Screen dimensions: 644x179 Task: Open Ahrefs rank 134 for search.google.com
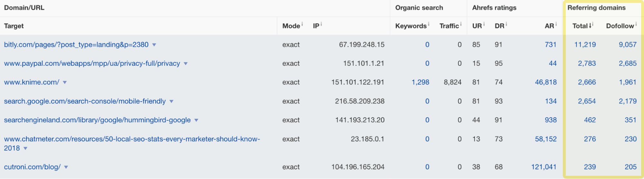551,101
